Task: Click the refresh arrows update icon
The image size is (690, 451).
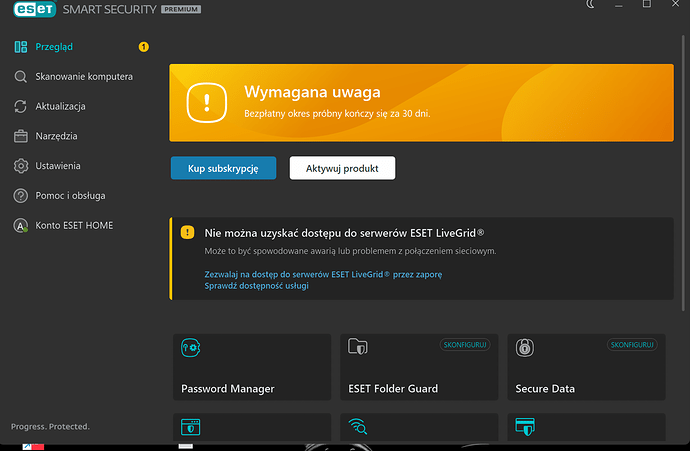Action: coord(21,106)
